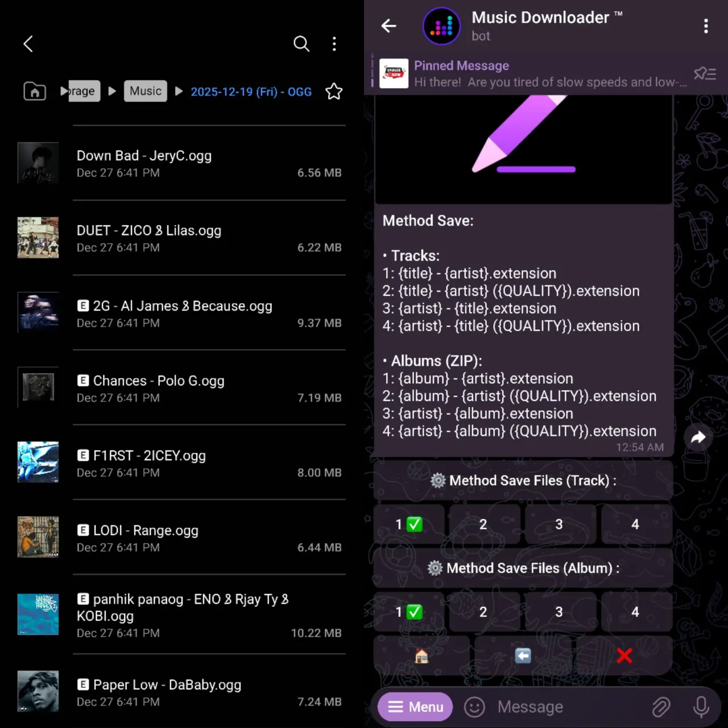The width and height of the screenshot is (728, 728).
Task: Forward the Method Save message
Action: (x=698, y=437)
